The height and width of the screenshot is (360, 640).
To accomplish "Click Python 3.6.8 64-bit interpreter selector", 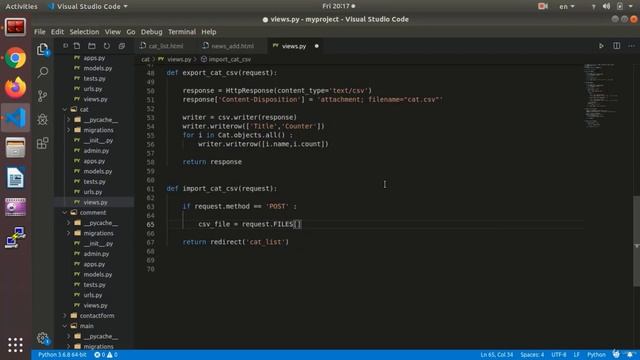I will [62, 355].
